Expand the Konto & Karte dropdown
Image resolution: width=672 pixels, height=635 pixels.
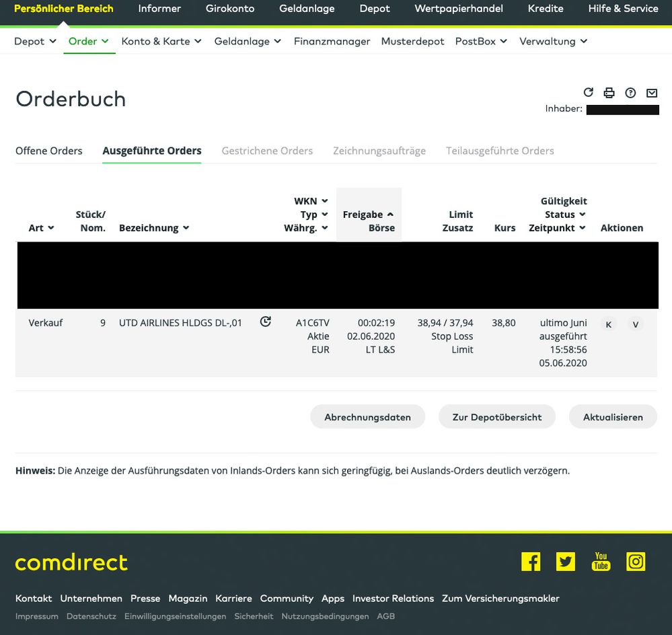[x=161, y=41]
